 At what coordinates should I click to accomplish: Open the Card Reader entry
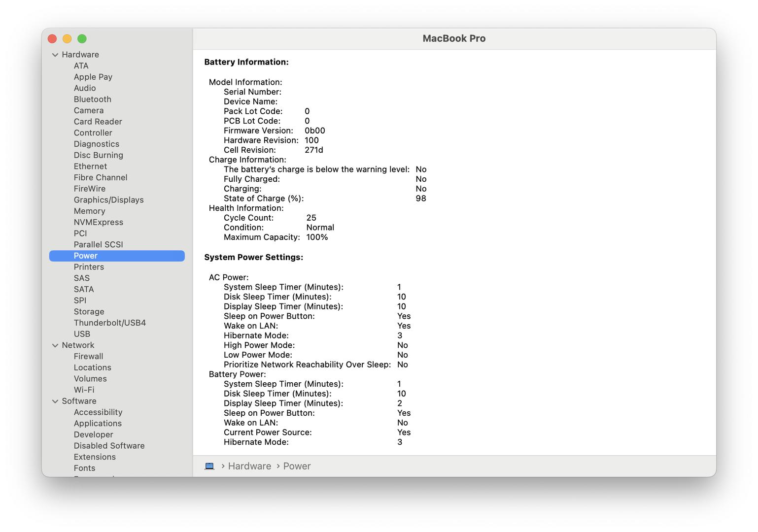tap(98, 122)
